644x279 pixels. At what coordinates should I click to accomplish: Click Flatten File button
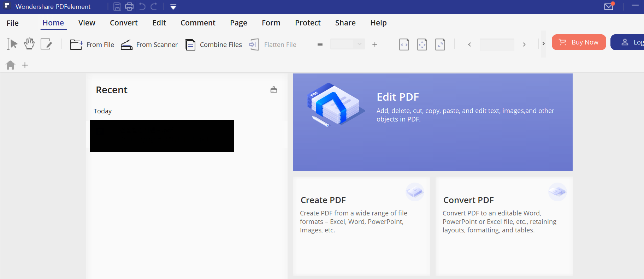pos(272,45)
